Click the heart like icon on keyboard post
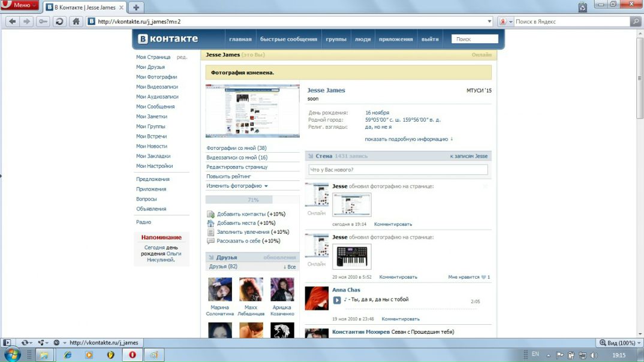Viewport: 644px width, 362px height. [483, 277]
